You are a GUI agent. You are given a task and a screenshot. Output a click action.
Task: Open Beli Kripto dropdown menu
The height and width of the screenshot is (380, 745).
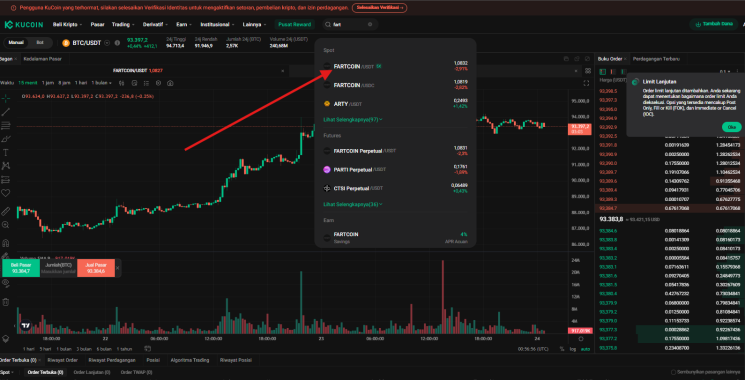tap(67, 24)
